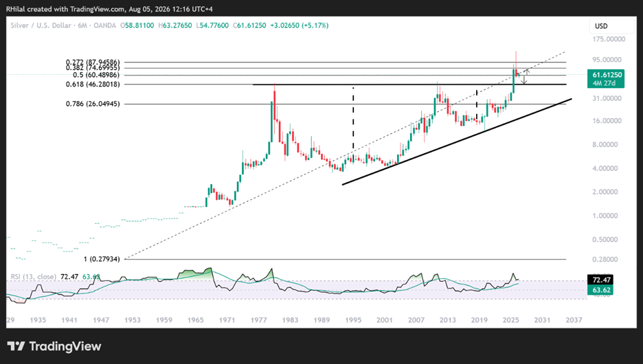
Task: Select the 0.382 (74.69955) Fibonacci label
Action: pyautogui.click(x=93, y=68)
